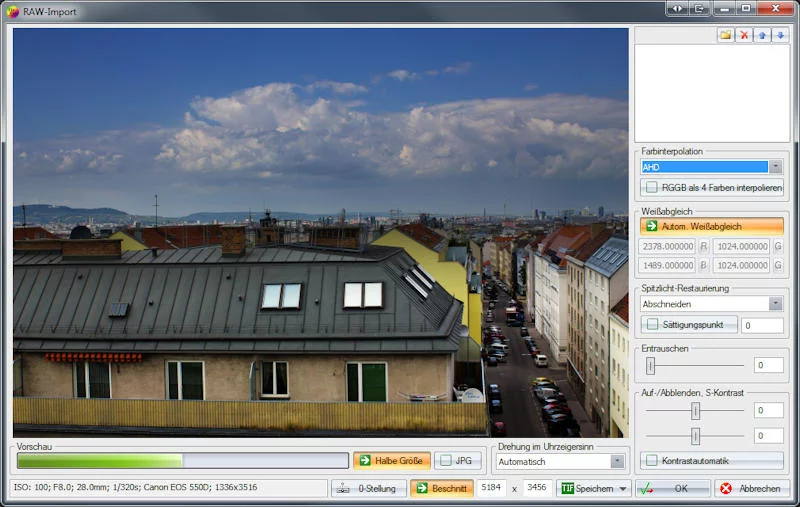Open the Farbinterpolation AHD dropdown

point(776,167)
